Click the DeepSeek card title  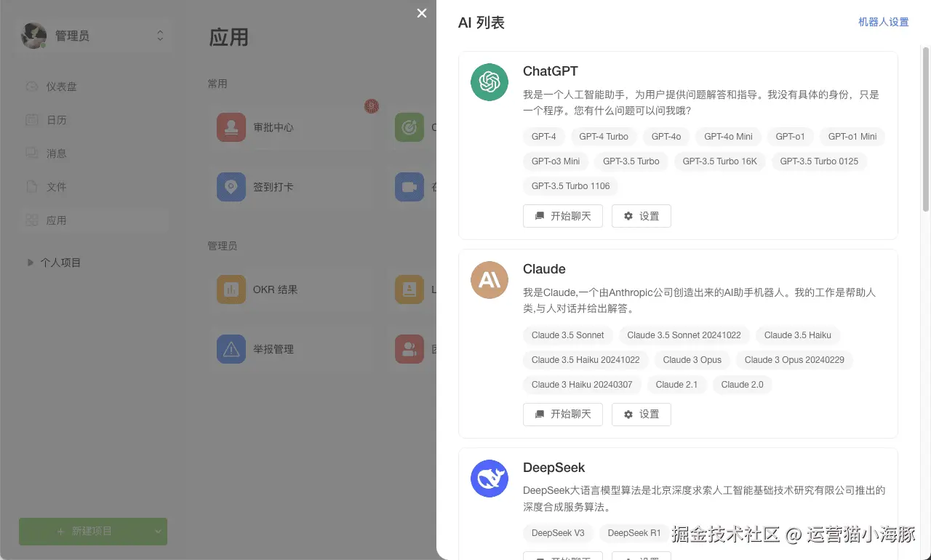coord(554,468)
